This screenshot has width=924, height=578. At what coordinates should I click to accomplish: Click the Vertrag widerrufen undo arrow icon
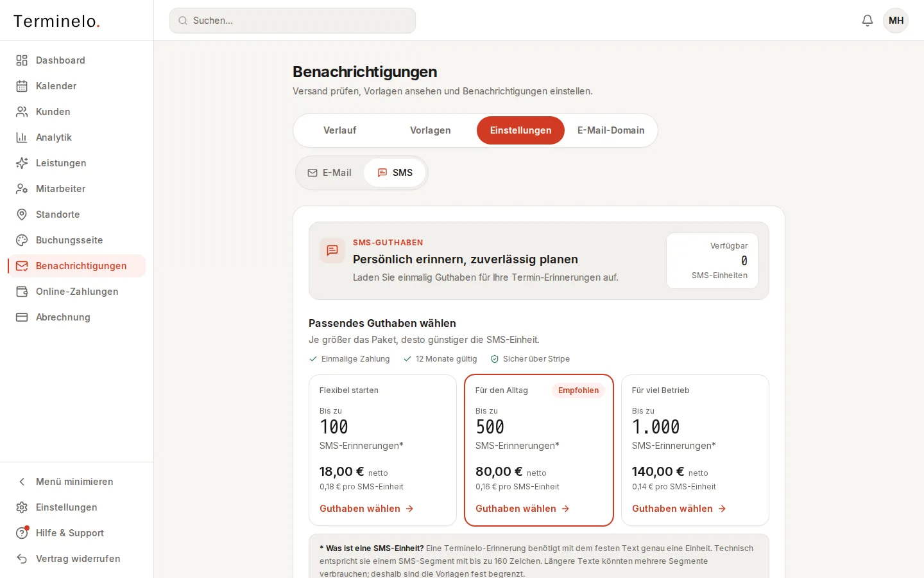22,559
